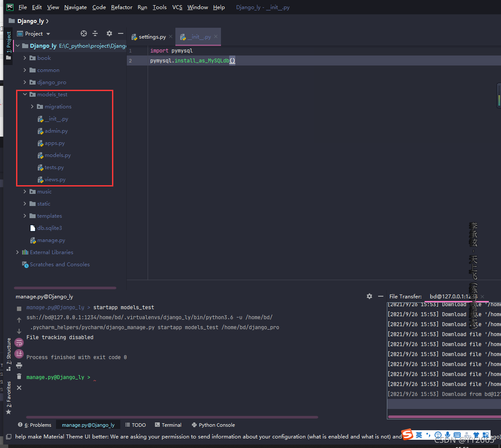Open the Python Console tool window
Image resolution: width=501 pixels, height=448 pixels.
(213, 425)
